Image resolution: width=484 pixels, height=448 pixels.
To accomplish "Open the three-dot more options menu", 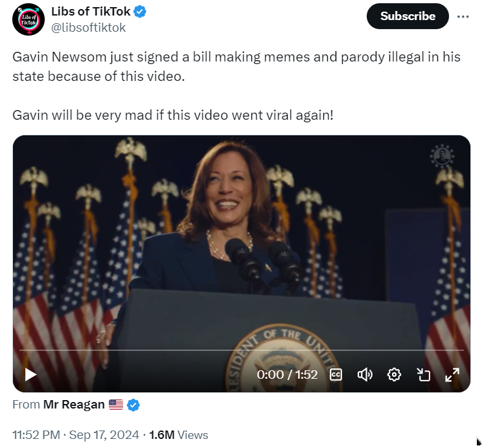I will coord(463,16).
